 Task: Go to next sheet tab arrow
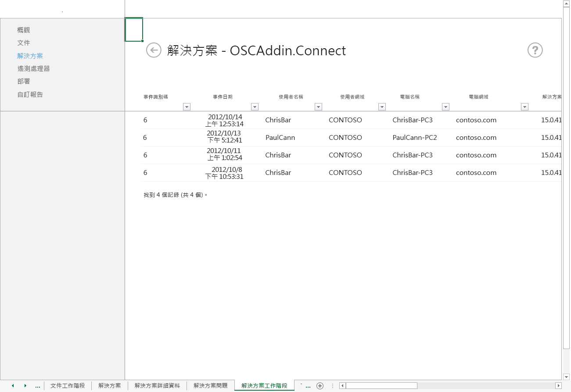(x=25, y=386)
